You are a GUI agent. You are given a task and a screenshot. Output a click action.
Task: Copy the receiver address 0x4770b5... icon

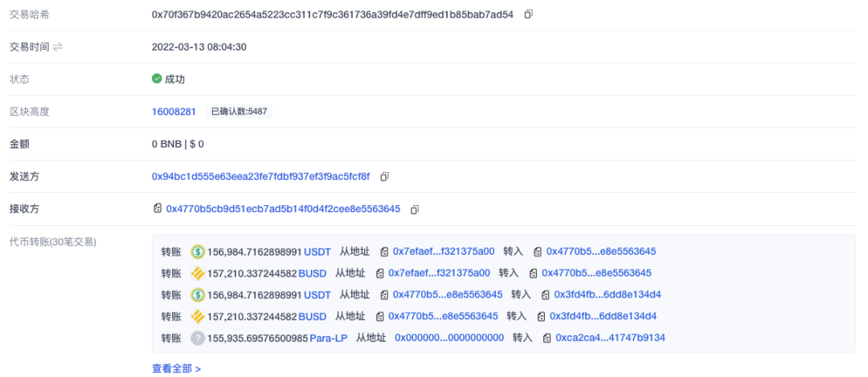coord(416,209)
